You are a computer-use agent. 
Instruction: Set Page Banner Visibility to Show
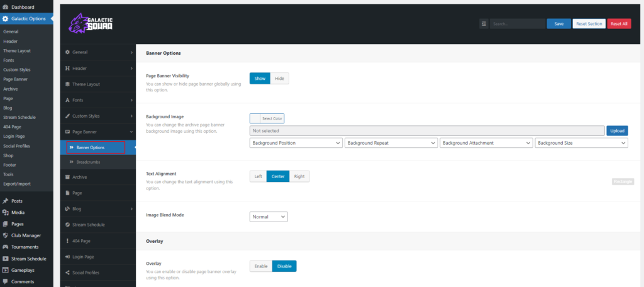pyautogui.click(x=260, y=79)
